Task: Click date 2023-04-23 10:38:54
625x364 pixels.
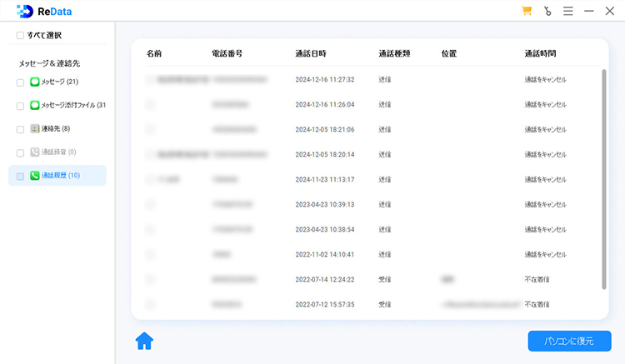Action: (325, 229)
